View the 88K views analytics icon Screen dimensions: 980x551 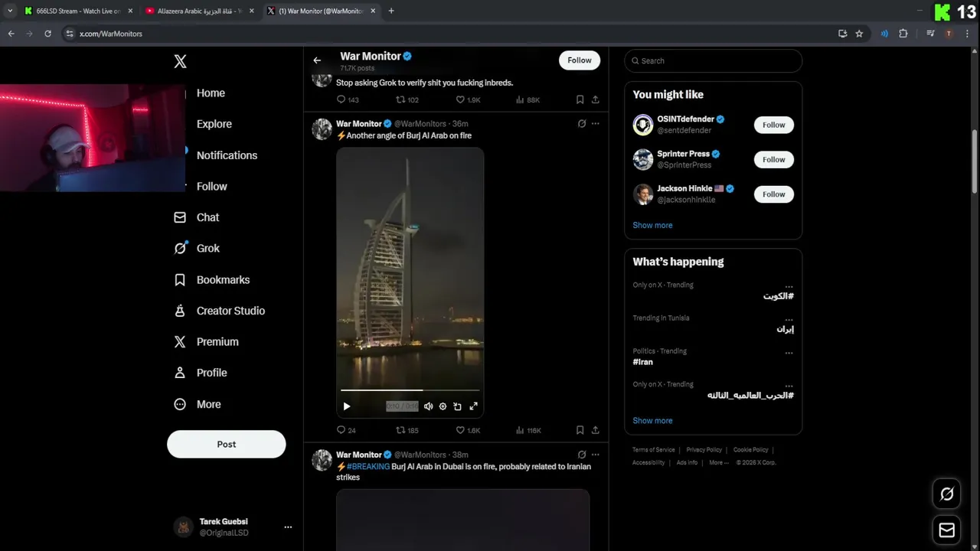[528, 99]
